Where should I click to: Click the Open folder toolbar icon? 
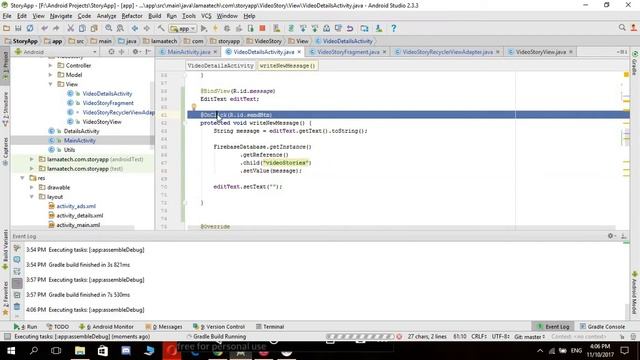pyautogui.click(x=6, y=28)
